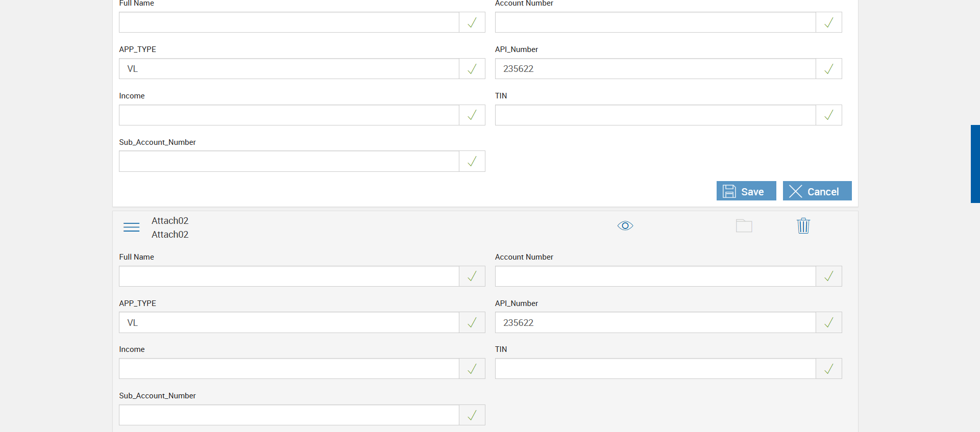This screenshot has height=432, width=980.
Task: Click the Full Name checkmark in the Attach02 section
Action: (472, 276)
